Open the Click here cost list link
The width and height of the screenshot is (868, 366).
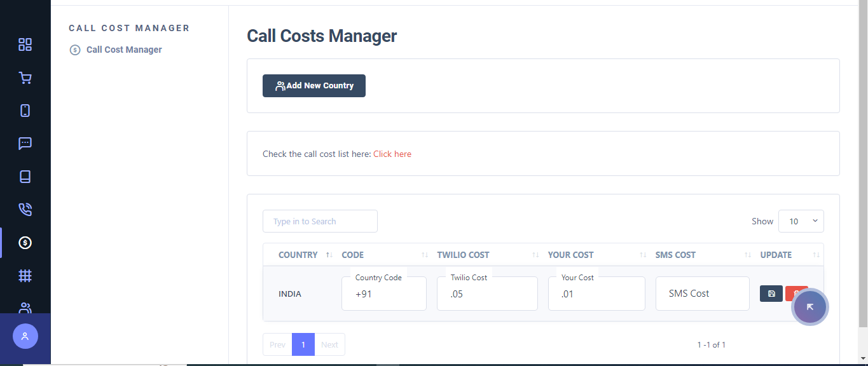tap(392, 153)
